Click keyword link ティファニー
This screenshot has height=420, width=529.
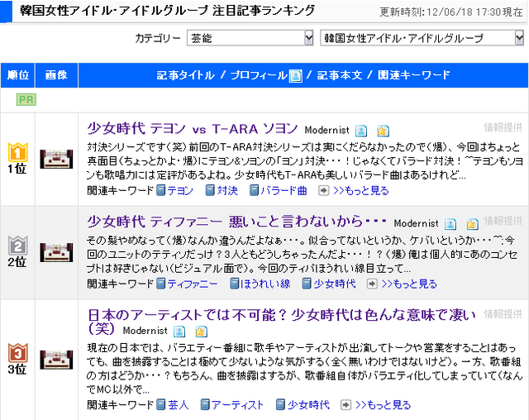click(193, 284)
